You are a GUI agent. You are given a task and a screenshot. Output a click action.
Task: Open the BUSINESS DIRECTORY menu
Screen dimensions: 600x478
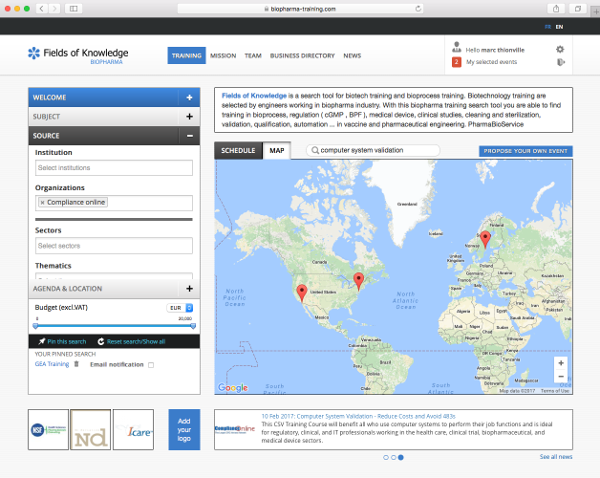click(302, 55)
